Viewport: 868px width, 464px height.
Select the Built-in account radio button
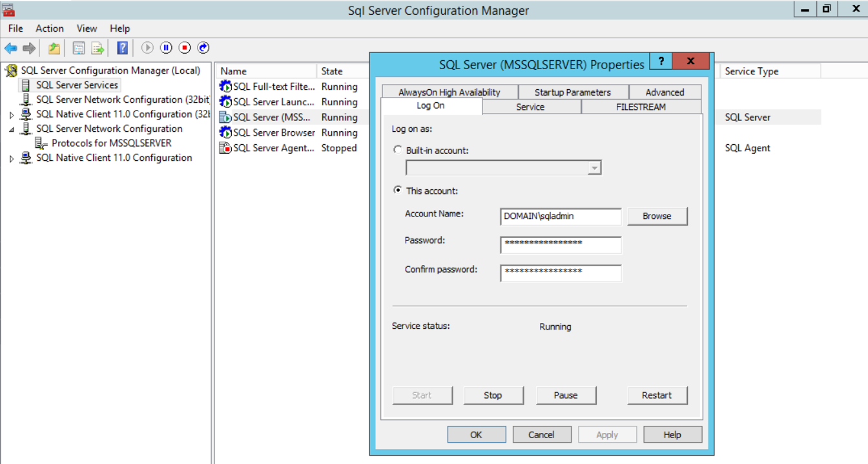[398, 150]
